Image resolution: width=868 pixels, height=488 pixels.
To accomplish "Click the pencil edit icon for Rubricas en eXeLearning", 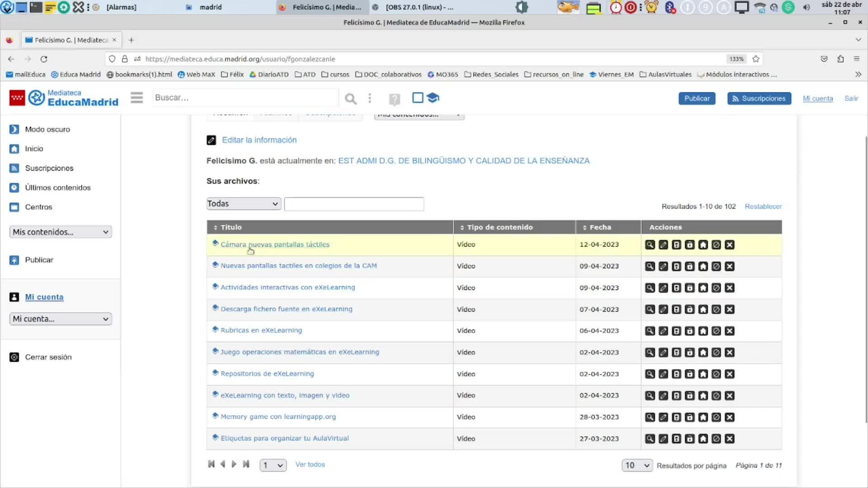I will tap(663, 331).
